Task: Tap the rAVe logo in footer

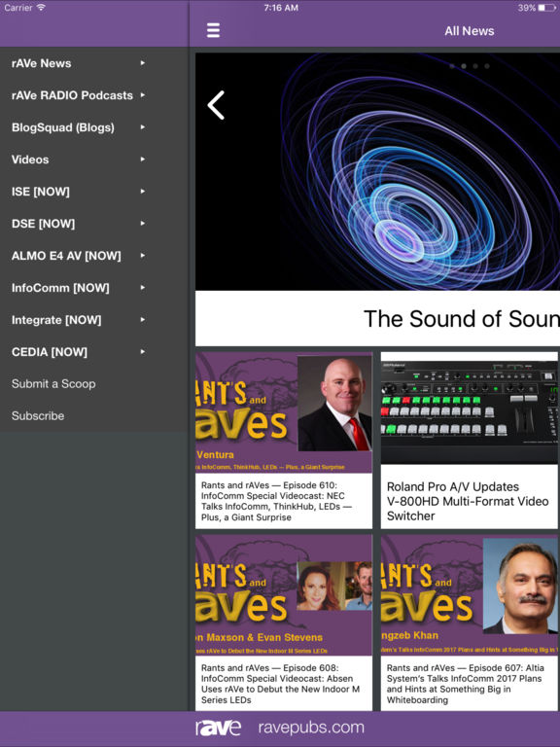Action: tap(218, 728)
